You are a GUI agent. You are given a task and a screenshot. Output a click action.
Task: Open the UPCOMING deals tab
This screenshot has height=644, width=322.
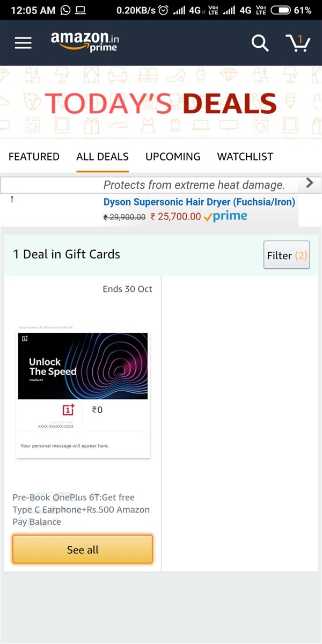pyautogui.click(x=173, y=157)
